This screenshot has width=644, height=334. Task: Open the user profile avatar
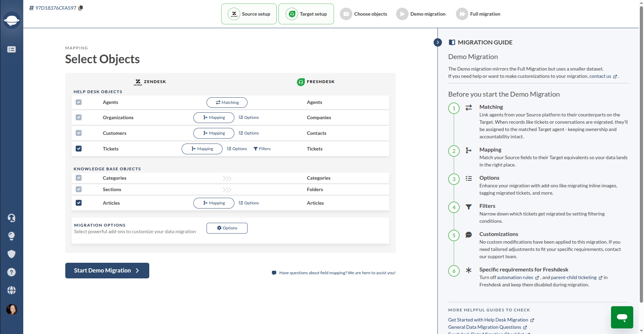pyautogui.click(x=11, y=309)
